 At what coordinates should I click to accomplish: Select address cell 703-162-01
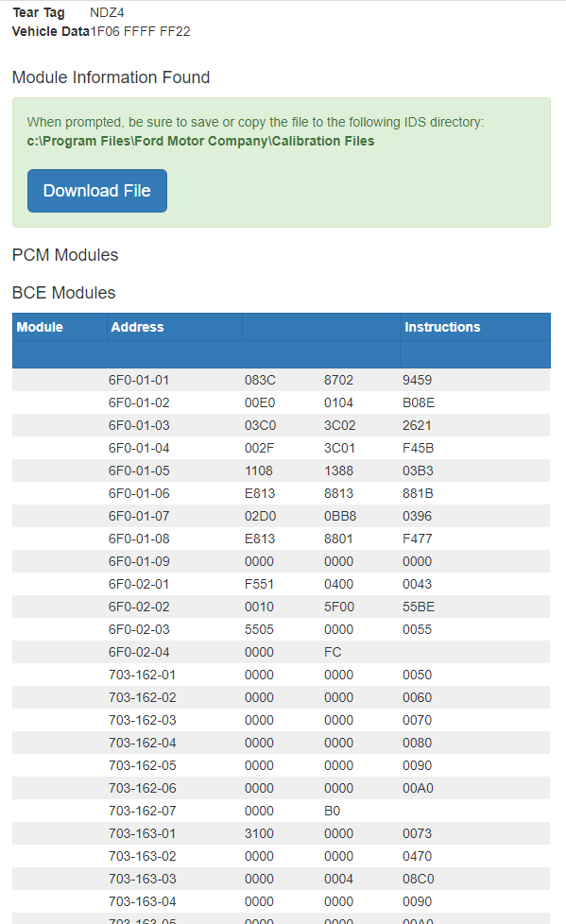[142, 675]
